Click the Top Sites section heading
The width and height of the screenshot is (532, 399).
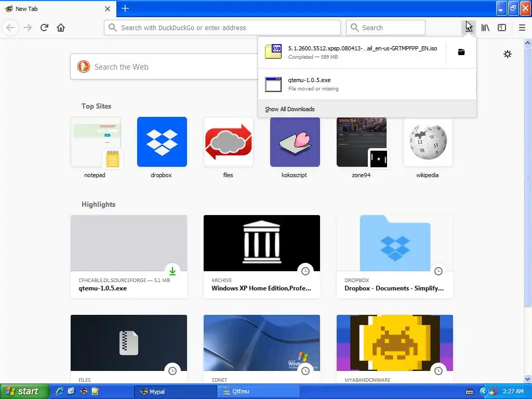96,106
